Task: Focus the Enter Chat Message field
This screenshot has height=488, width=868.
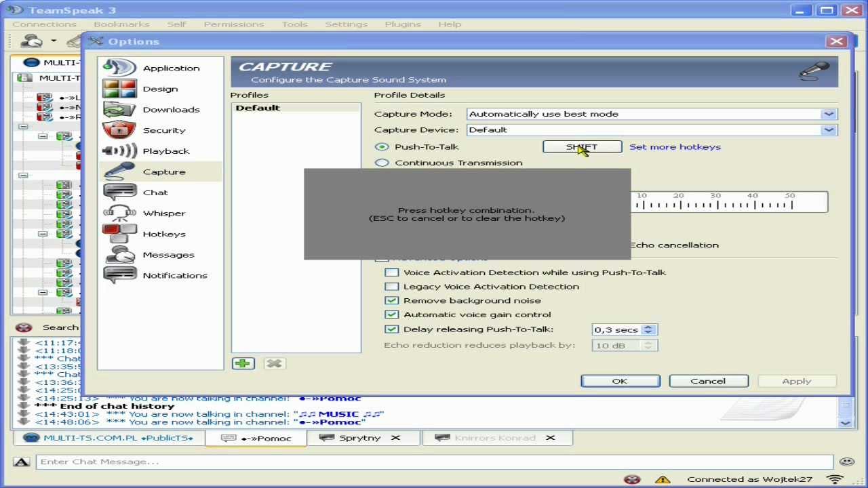Action: tap(434, 462)
